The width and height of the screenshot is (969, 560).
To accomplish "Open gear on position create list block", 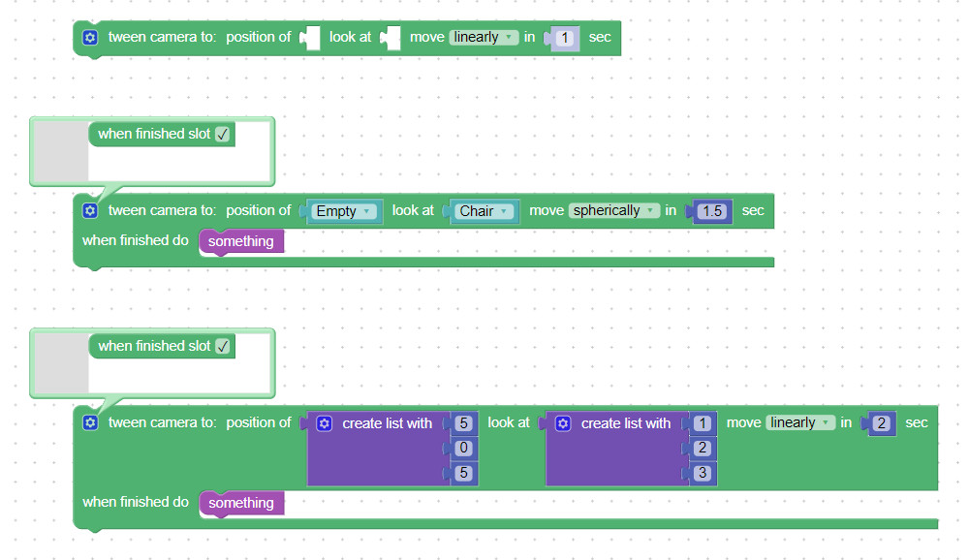I will pyautogui.click(x=325, y=423).
